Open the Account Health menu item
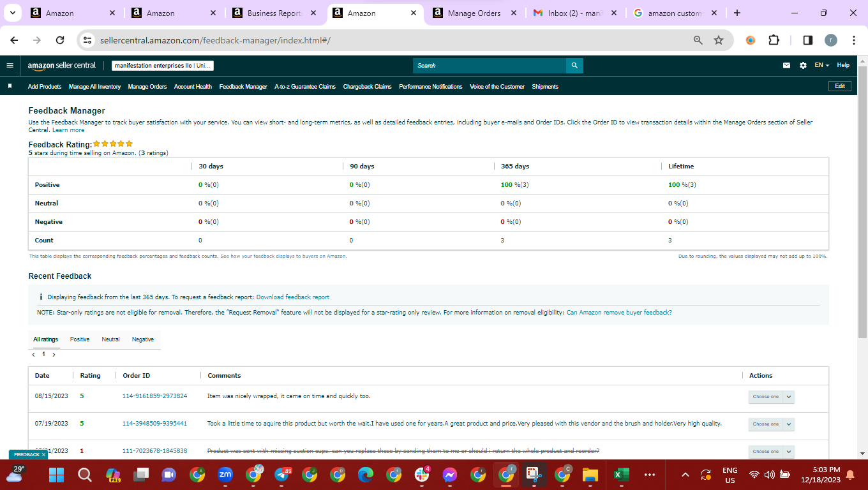 point(193,87)
